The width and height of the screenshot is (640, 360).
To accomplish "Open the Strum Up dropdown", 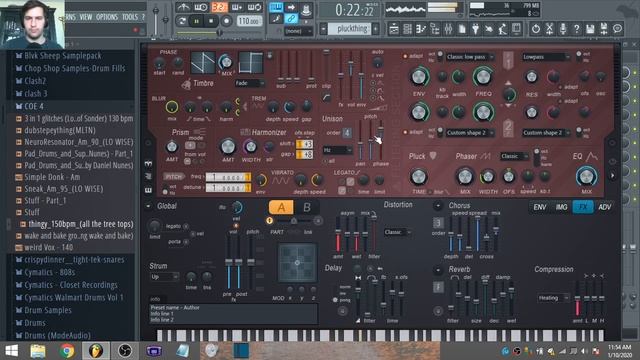I will [164, 277].
